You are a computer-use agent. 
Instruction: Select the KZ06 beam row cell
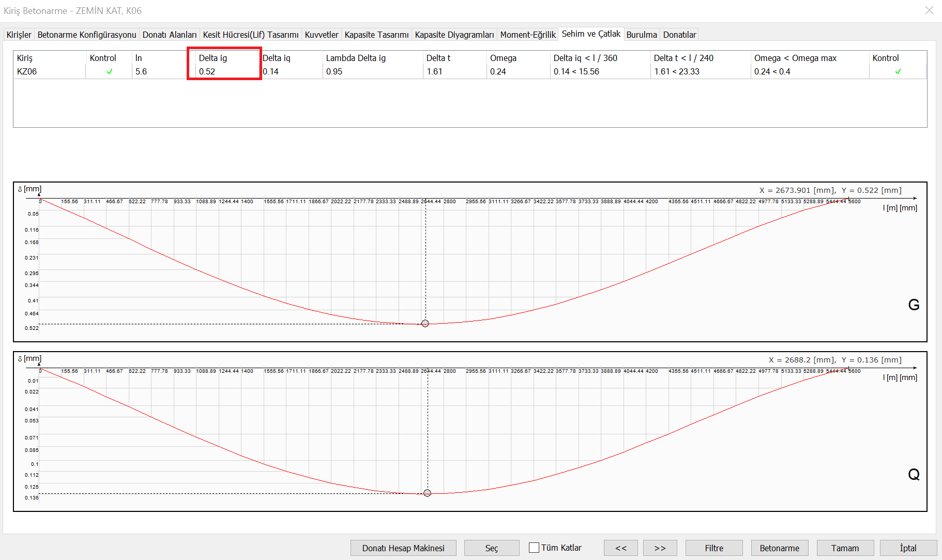coord(27,72)
